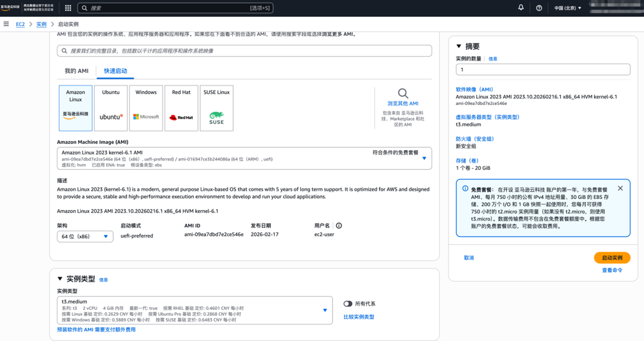Open the Amazon Machine Image dropdown
This screenshot has width=644, height=341.
click(244, 158)
